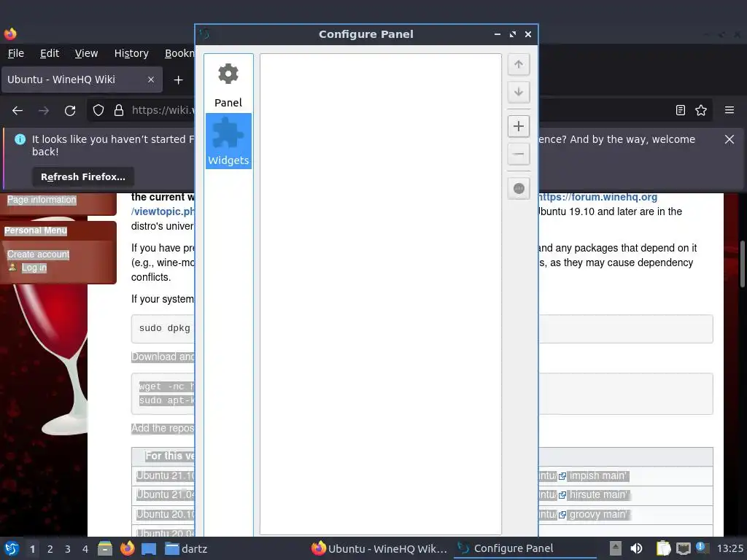Open the Firefox hamburger application menu
This screenshot has width=747, height=560.
729,111
